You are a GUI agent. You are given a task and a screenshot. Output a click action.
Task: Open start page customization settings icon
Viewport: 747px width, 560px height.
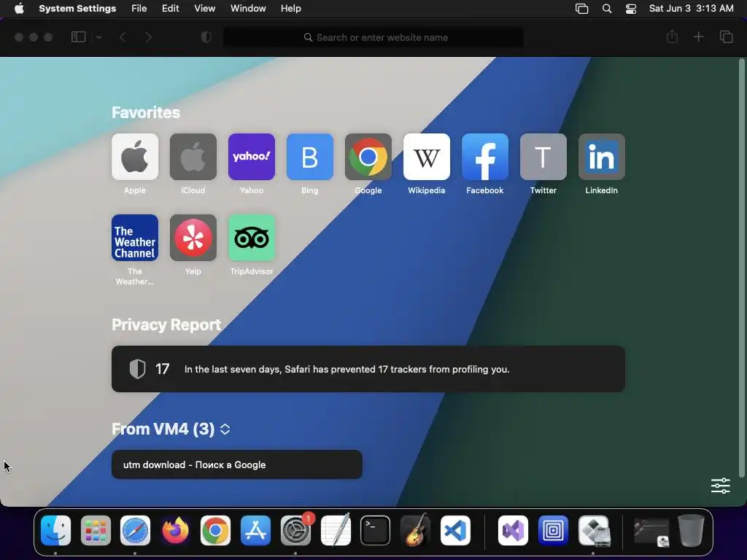click(x=720, y=486)
